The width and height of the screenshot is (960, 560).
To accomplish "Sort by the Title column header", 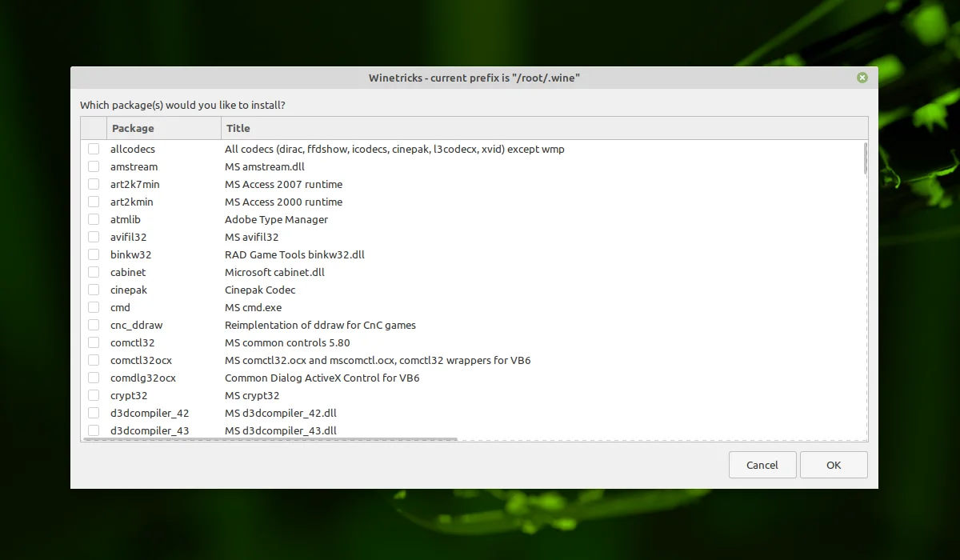I will click(x=544, y=128).
